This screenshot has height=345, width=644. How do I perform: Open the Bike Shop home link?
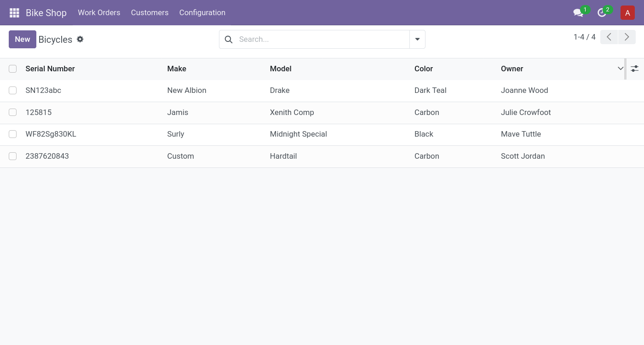46,12
